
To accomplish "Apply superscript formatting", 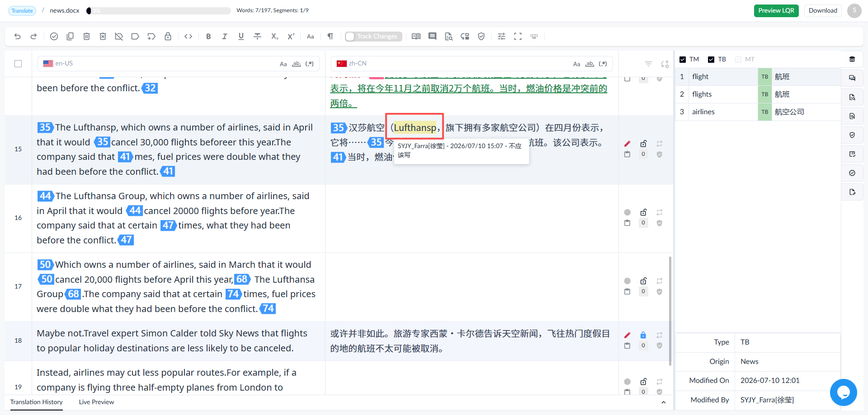I will point(291,37).
